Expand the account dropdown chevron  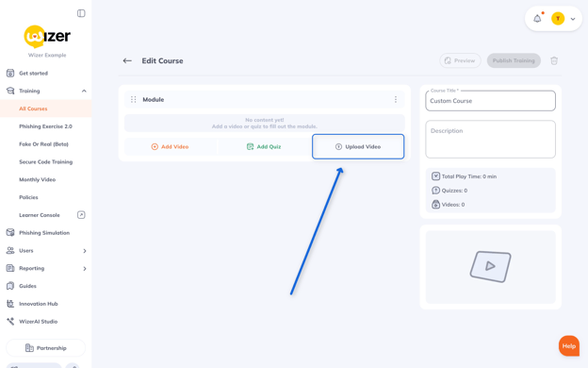tap(573, 19)
